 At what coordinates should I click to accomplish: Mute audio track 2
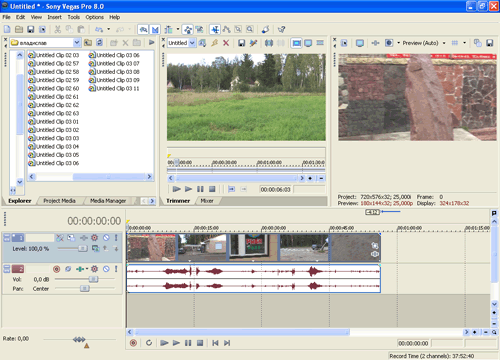[x=106, y=269]
